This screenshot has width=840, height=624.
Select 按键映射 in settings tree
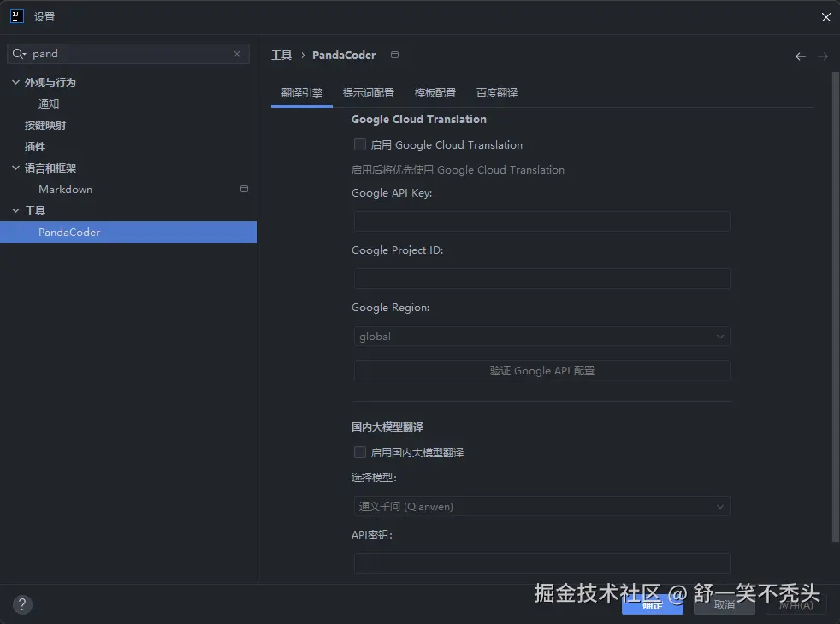tap(45, 126)
